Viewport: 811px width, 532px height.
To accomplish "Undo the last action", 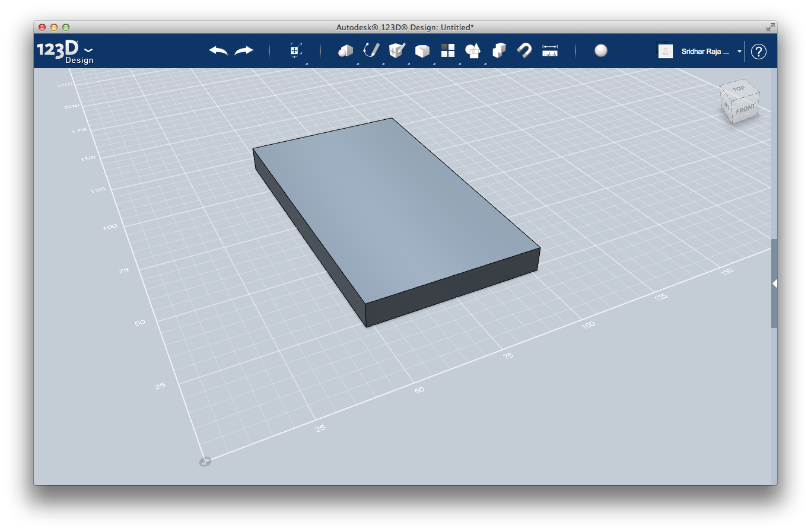I will pyautogui.click(x=218, y=51).
